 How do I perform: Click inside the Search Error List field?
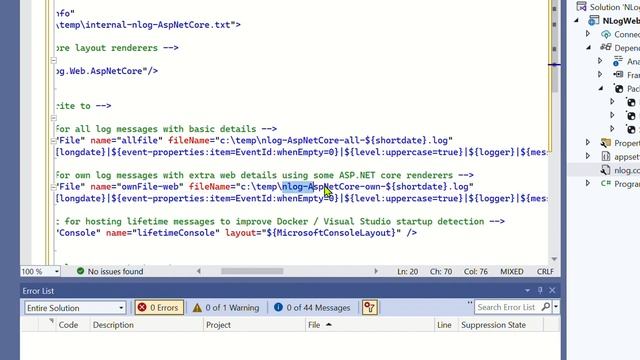(x=506, y=307)
